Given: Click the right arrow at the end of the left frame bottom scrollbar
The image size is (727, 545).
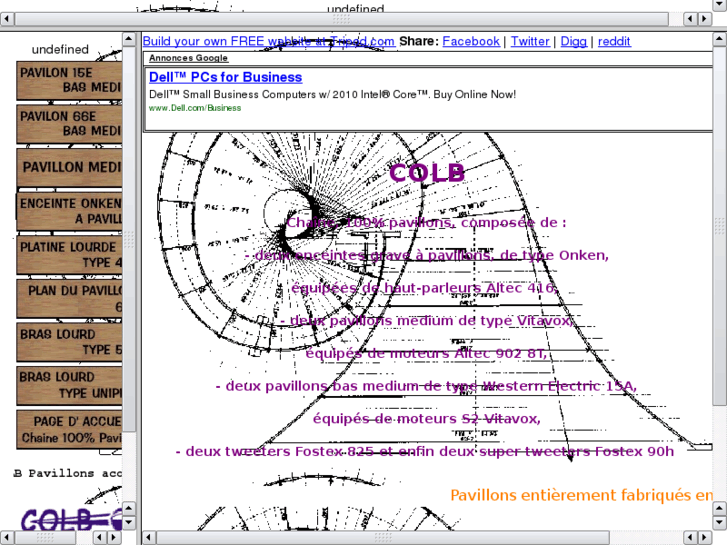Looking at the screenshot, I should pos(114,538).
